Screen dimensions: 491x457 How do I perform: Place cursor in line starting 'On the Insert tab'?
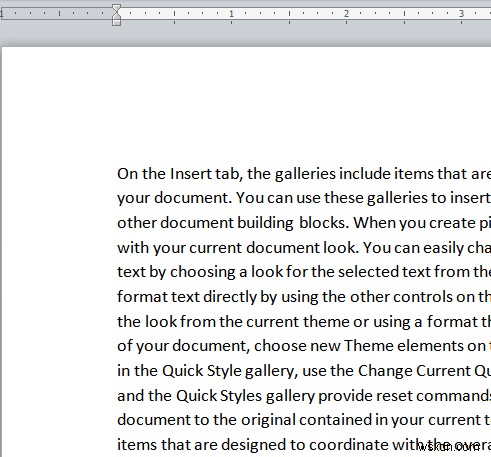tap(304, 174)
